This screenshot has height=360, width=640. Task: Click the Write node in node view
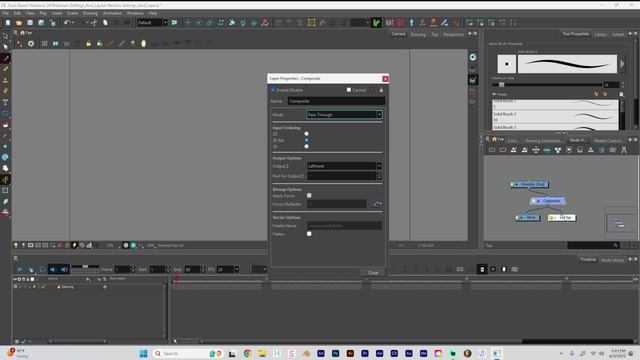point(527,218)
